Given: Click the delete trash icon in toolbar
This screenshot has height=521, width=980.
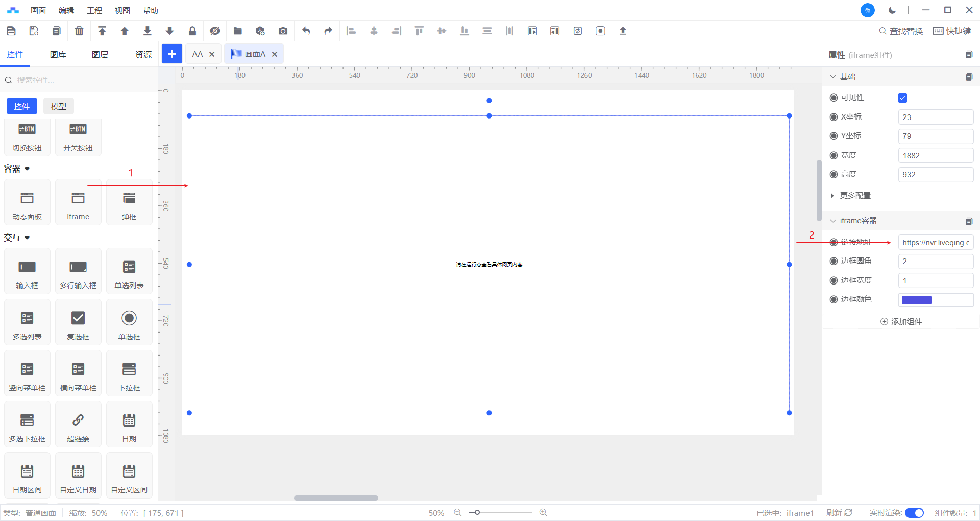Looking at the screenshot, I should 79,31.
